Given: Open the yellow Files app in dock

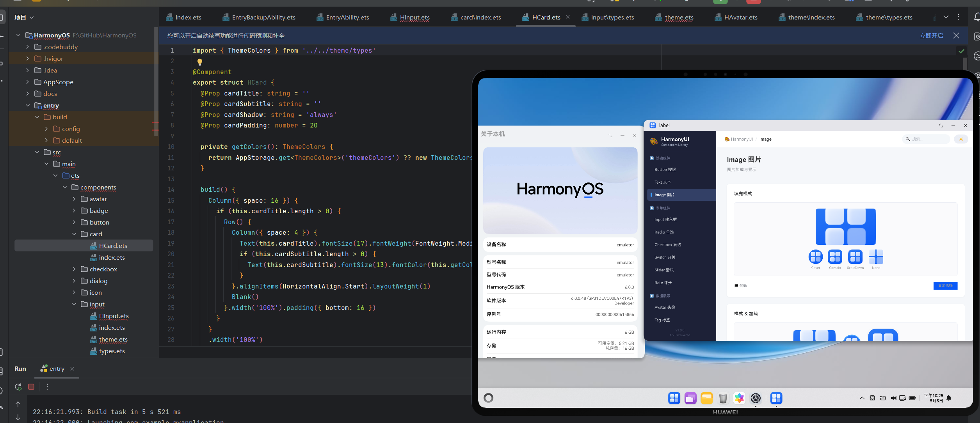Looking at the screenshot, I should click(x=706, y=398).
